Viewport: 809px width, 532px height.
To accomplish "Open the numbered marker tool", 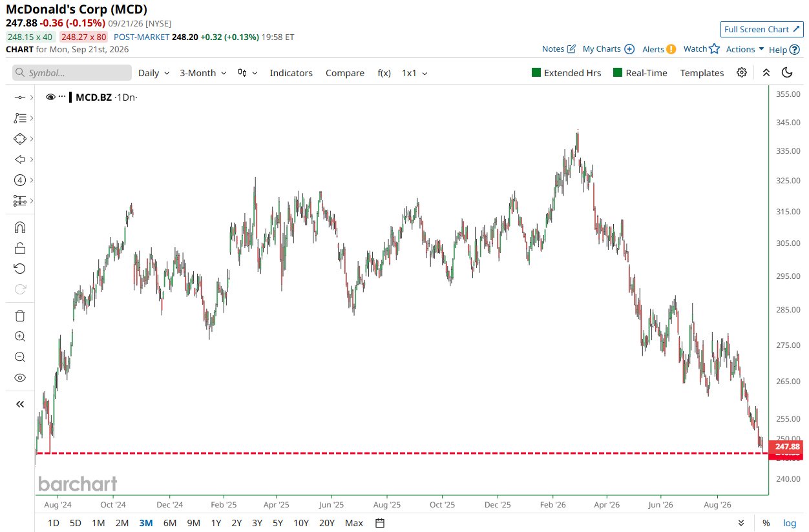I will [19, 180].
